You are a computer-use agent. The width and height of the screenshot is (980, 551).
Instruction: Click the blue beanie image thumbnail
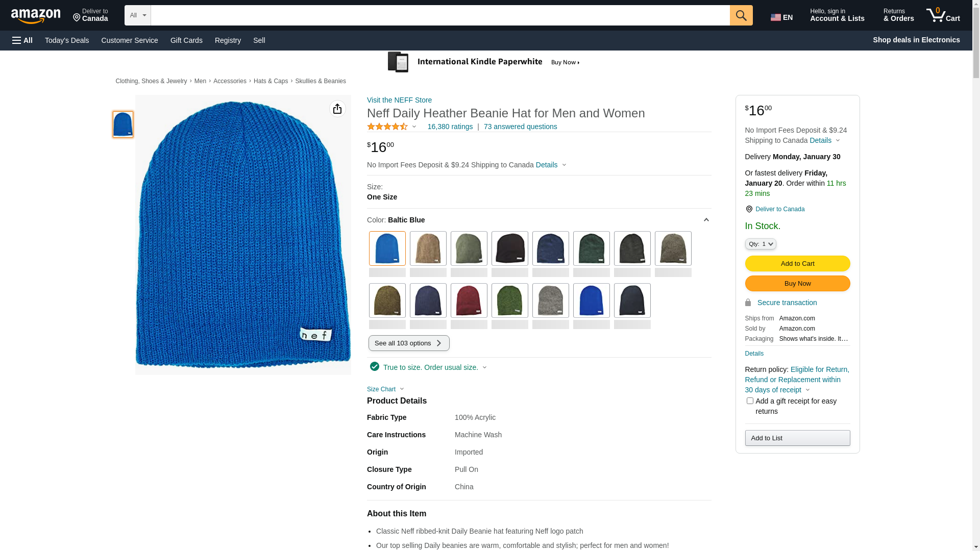pos(122,124)
